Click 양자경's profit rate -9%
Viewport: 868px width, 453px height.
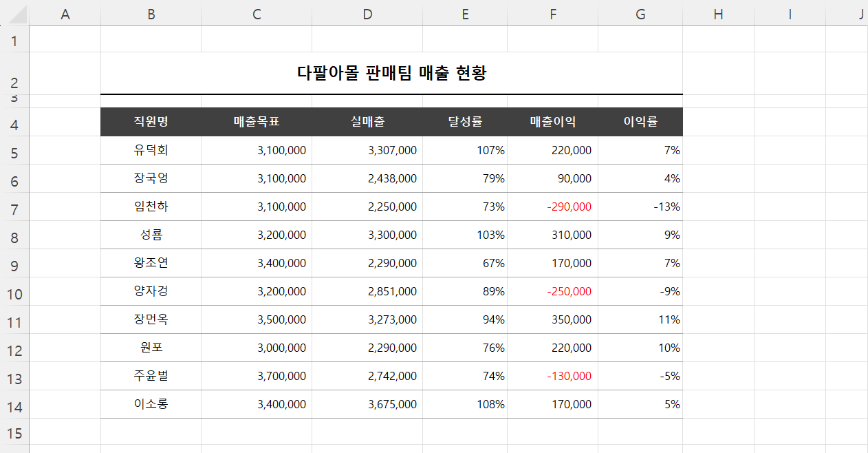[669, 291]
